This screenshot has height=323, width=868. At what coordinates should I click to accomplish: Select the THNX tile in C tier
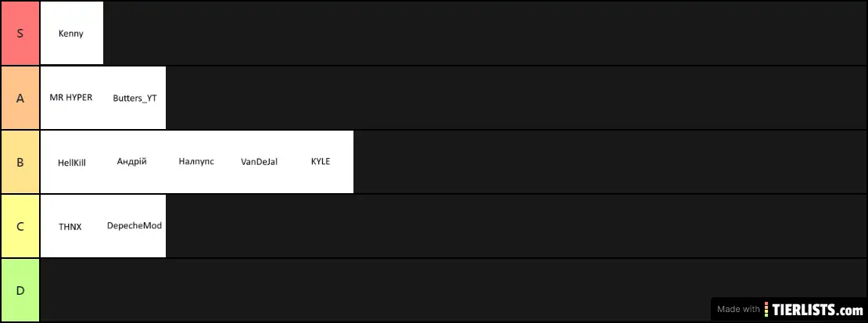click(71, 226)
